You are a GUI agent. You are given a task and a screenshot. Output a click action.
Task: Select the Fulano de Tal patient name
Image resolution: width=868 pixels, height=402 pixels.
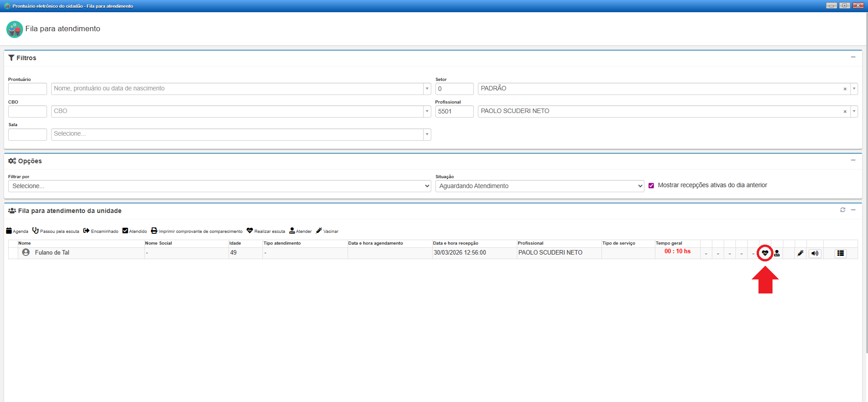(x=52, y=253)
